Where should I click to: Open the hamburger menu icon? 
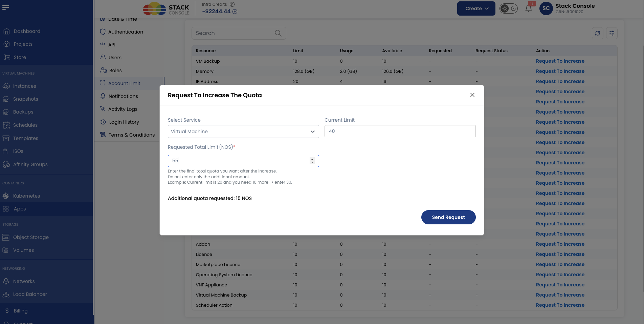(6, 7)
